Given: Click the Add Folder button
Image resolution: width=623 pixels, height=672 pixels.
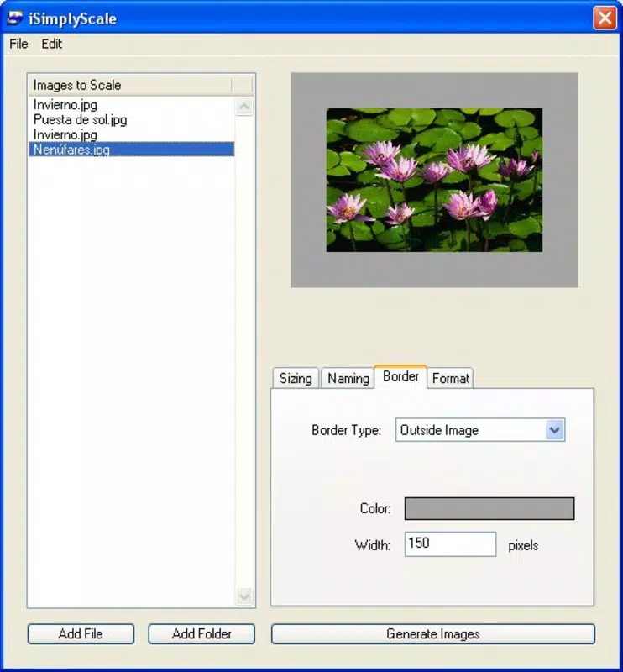Looking at the screenshot, I should point(202,634).
